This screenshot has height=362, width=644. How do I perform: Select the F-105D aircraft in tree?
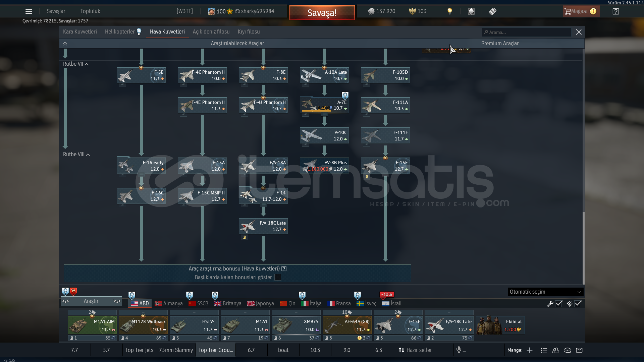(x=385, y=75)
